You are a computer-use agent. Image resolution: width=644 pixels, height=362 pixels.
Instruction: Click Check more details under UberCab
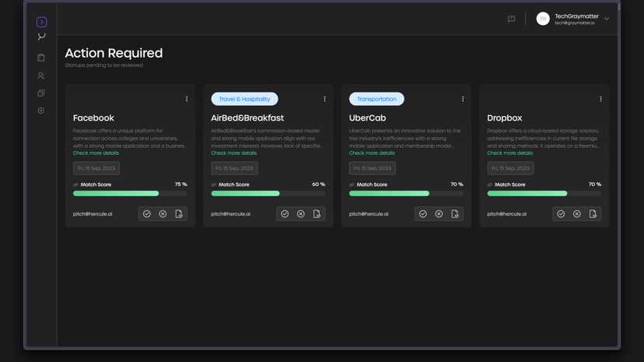(372, 153)
